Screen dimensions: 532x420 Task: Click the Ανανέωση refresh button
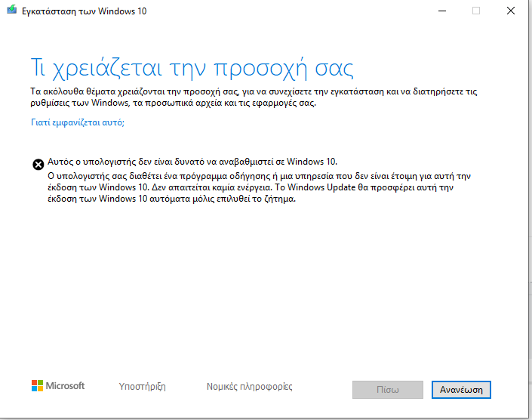tap(461, 390)
